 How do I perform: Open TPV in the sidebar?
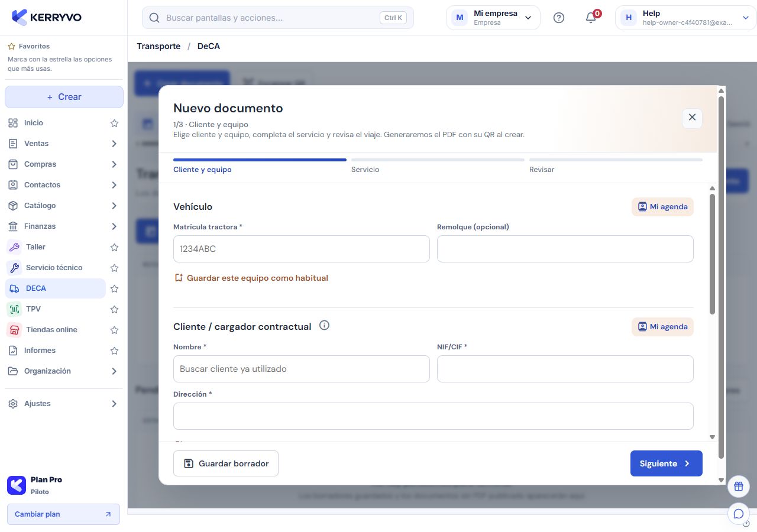point(56,309)
